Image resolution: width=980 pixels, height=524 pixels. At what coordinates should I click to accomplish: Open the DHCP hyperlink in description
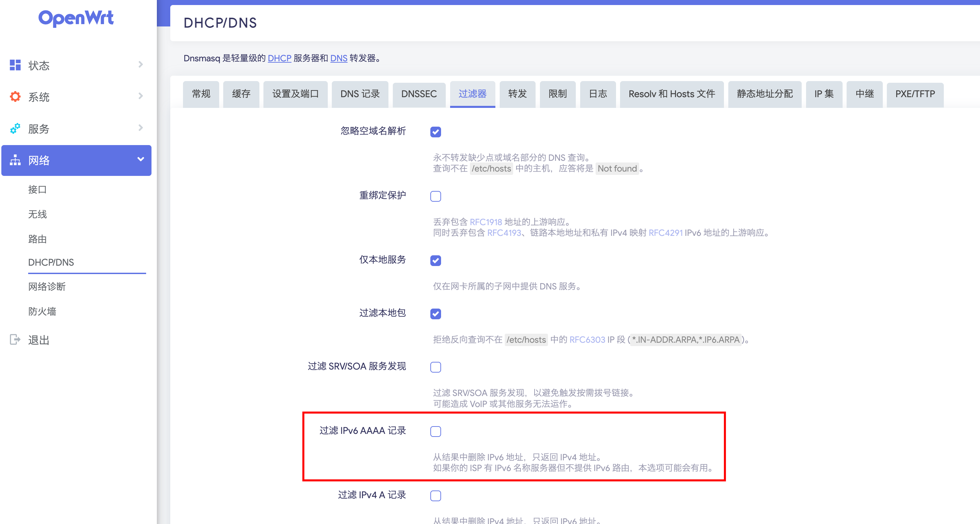pyautogui.click(x=279, y=58)
